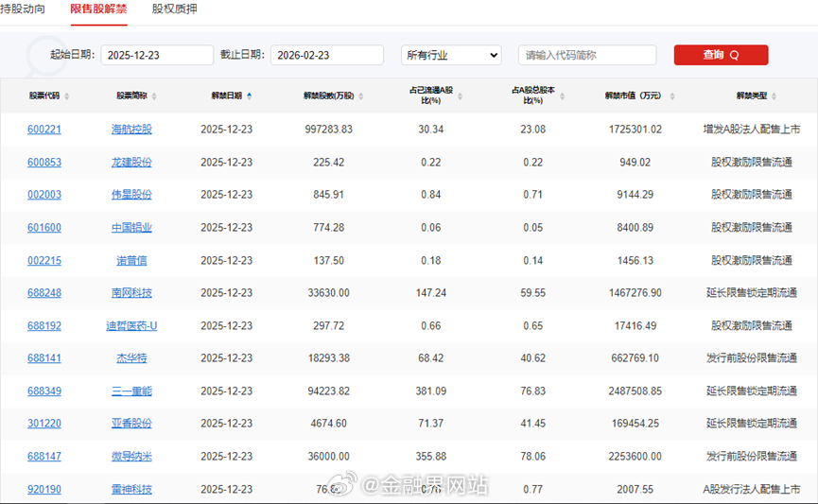Open stock code 688141 link

pyautogui.click(x=44, y=358)
